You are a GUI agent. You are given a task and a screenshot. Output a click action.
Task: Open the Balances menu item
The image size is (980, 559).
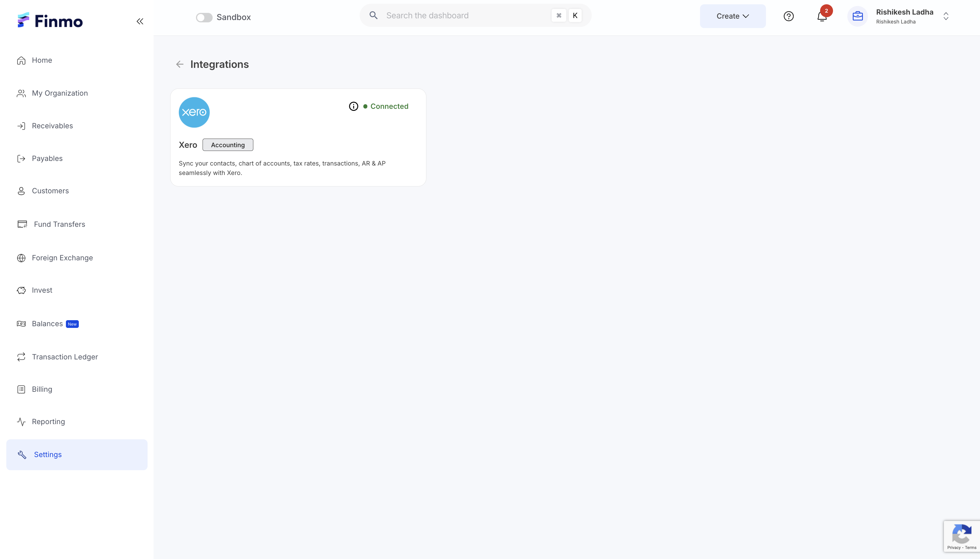coord(47,324)
